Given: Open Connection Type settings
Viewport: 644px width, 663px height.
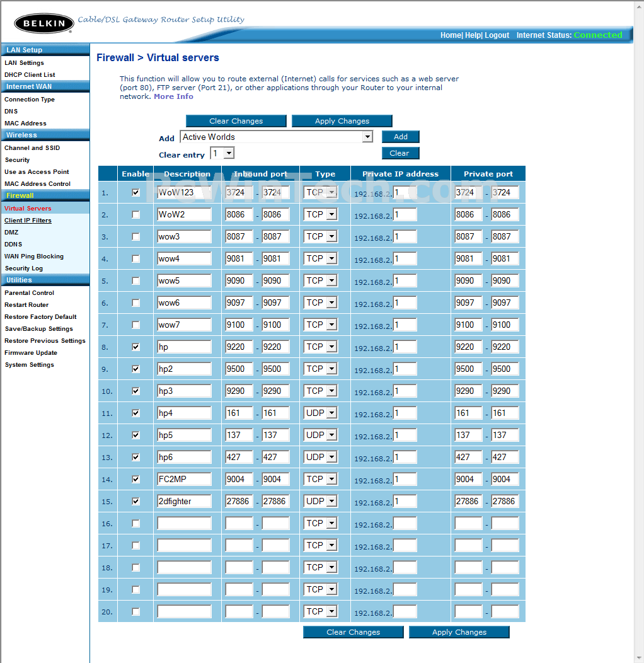Looking at the screenshot, I should point(30,100).
